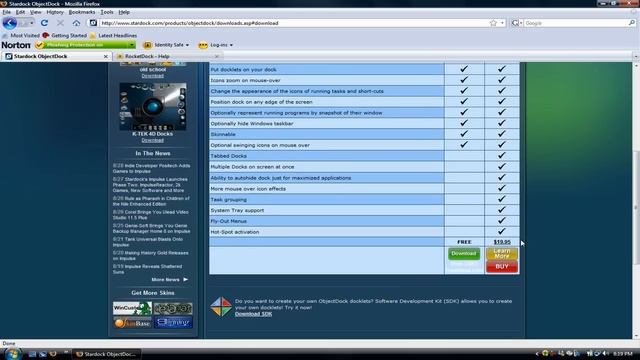Click the deviantART logo under Get More Skins
The width and height of the screenshot is (640, 360).
(x=173, y=308)
